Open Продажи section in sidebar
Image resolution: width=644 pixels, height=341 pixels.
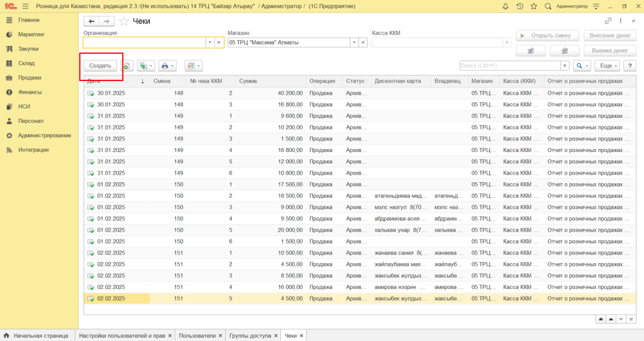pos(30,77)
